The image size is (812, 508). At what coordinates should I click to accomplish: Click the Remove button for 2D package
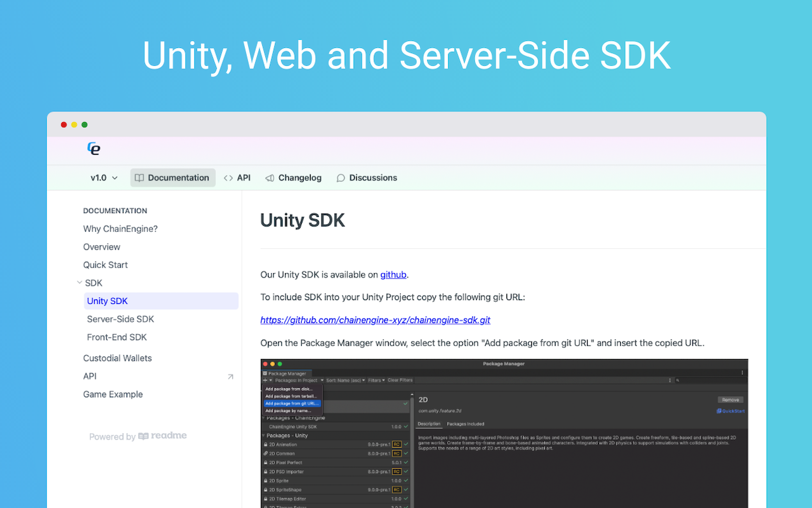tap(730, 400)
